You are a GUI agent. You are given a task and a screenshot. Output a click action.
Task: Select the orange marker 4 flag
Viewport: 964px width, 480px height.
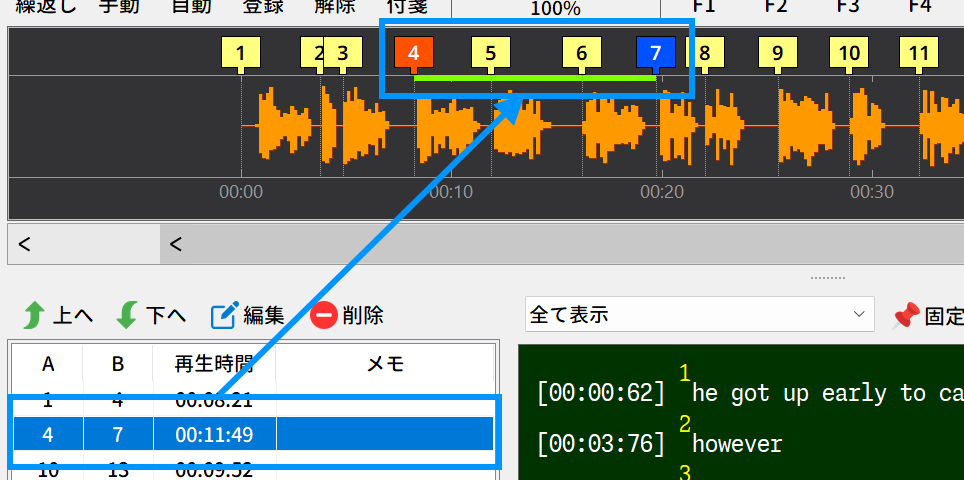414,53
